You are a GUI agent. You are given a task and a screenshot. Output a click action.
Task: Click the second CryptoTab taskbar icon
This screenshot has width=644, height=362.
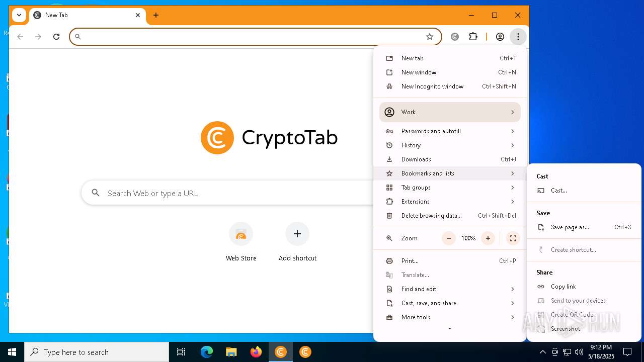(305, 352)
